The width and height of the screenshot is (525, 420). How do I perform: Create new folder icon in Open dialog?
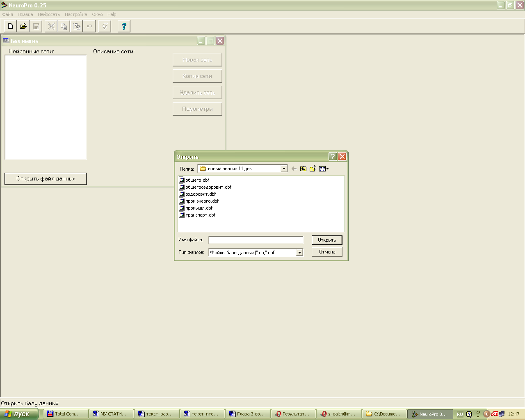(313, 169)
